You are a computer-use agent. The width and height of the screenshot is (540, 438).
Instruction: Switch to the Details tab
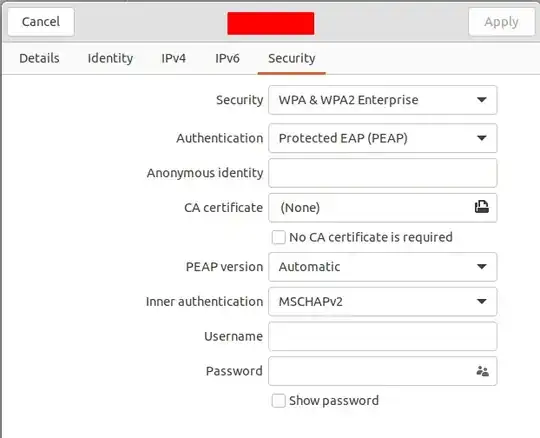(39, 58)
